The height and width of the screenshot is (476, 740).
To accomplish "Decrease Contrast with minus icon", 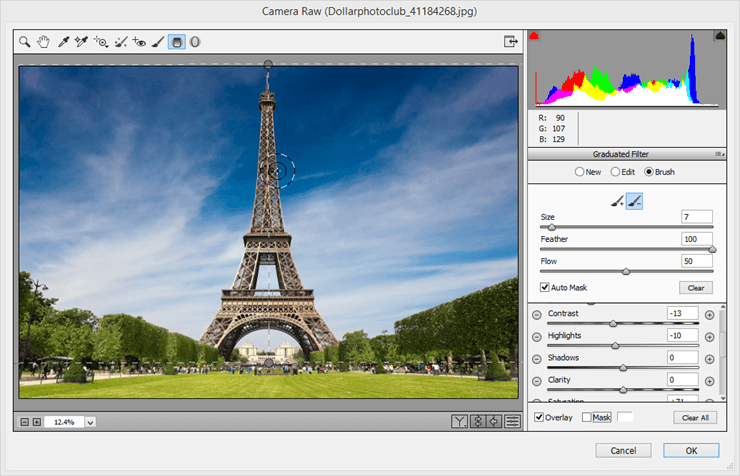I will pos(537,315).
